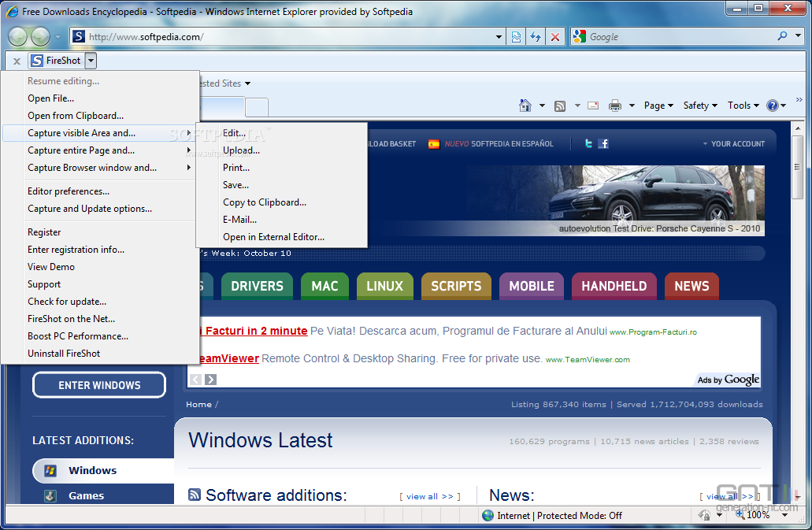Click view all >> for Software additions

(x=430, y=496)
